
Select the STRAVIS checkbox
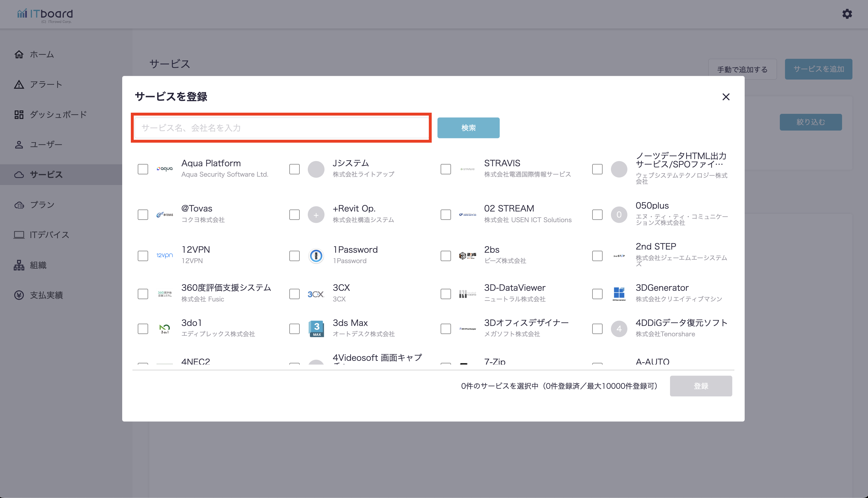[445, 169]
